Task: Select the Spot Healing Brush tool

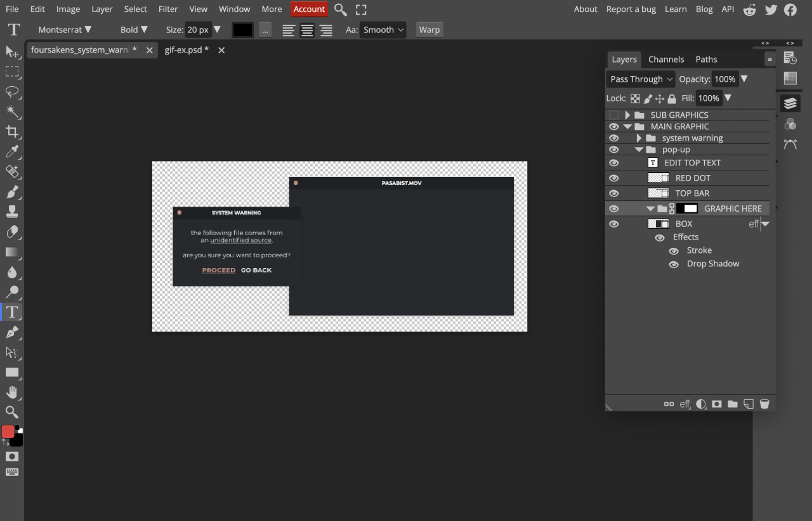Action: click(12, 171)
